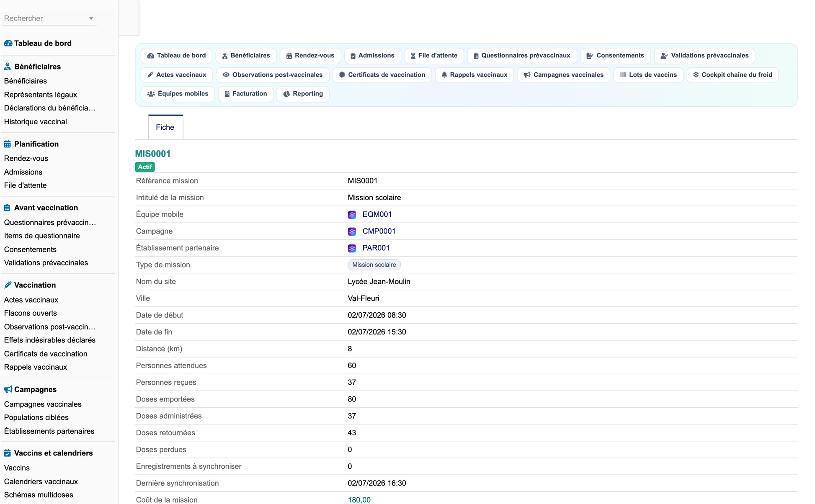This screenshot has width=815, height=504.
Task: Click the Avant vaccination clipboard icon
Action: point(7,208)
